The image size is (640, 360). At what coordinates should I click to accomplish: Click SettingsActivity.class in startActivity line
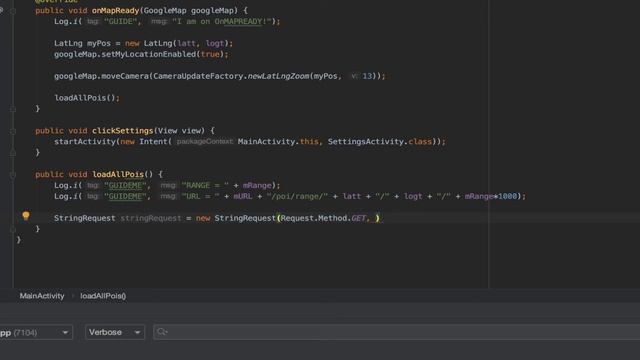click(380, 142)
